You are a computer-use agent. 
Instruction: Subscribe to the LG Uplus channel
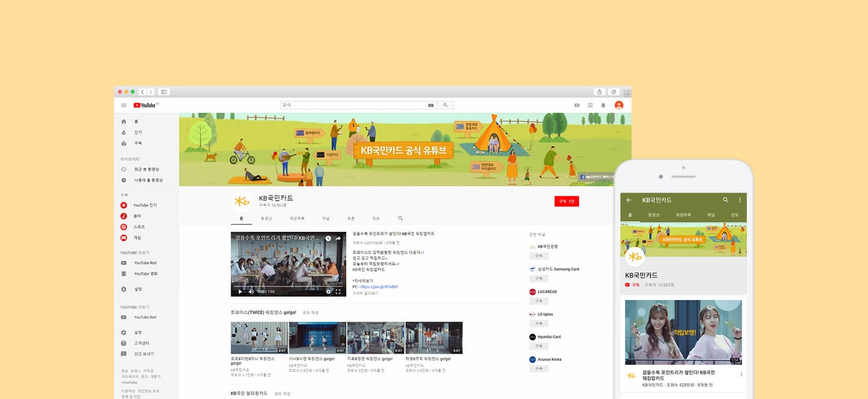538,323
